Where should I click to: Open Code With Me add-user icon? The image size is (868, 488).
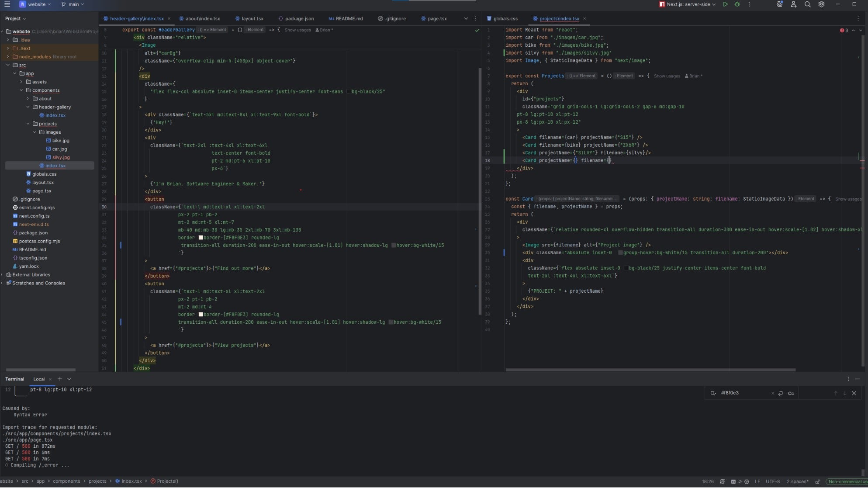(x=794, y=4)
